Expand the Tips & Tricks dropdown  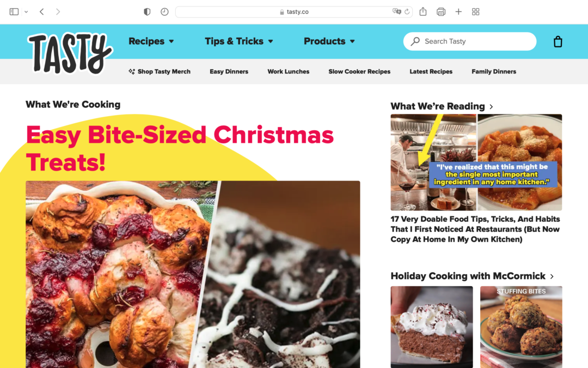pos(239,41)
